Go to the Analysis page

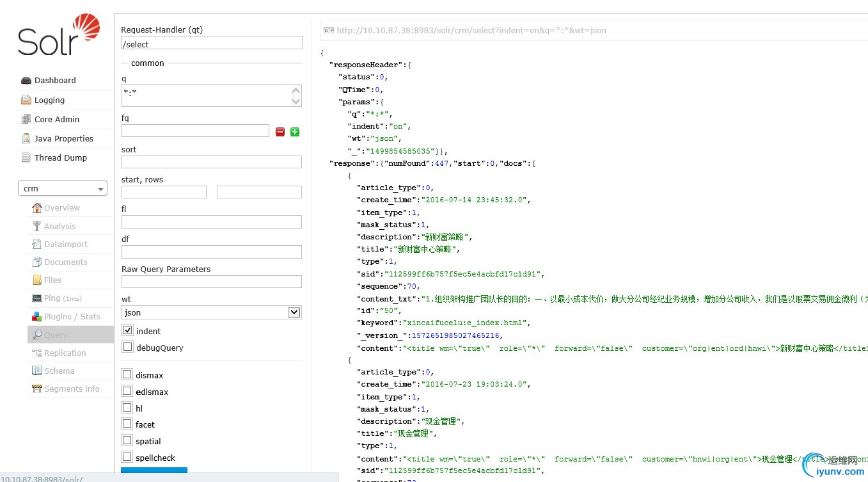coord(70,226)
